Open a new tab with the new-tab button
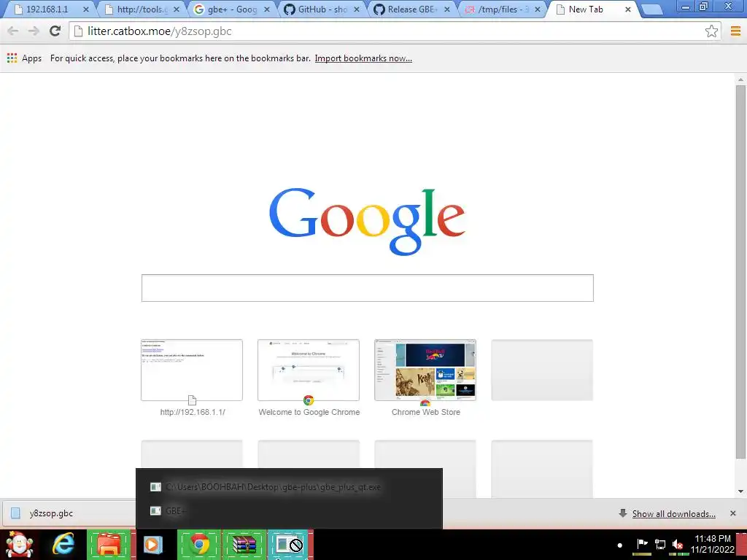 tap(651, 9)
